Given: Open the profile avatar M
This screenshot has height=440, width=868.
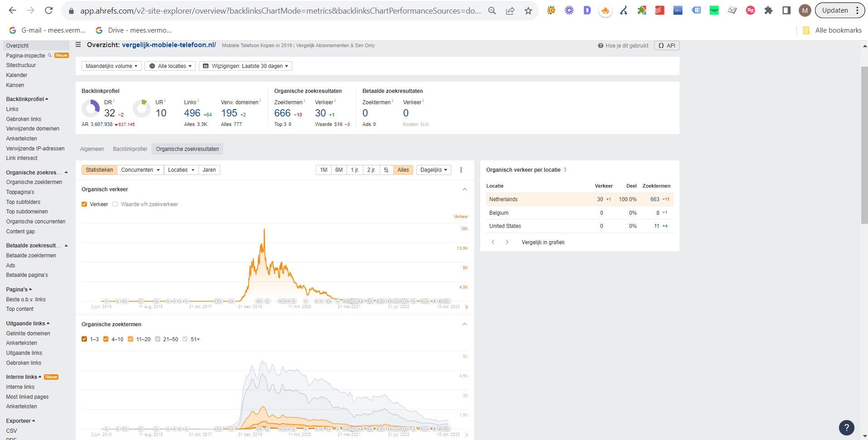Looking at the screenshot, I should click(x=805, y=10).
